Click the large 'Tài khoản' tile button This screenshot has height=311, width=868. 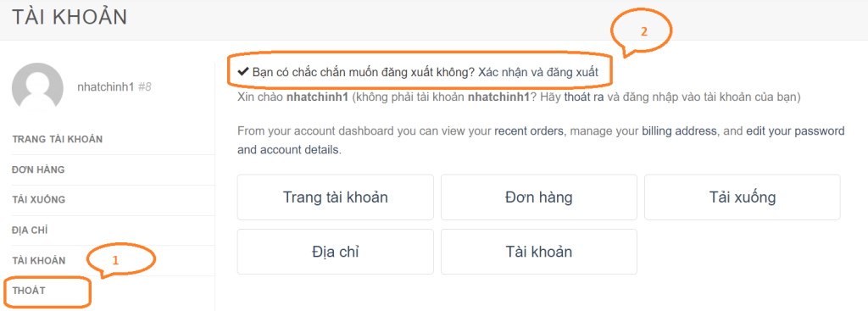[x=538, y=252]
